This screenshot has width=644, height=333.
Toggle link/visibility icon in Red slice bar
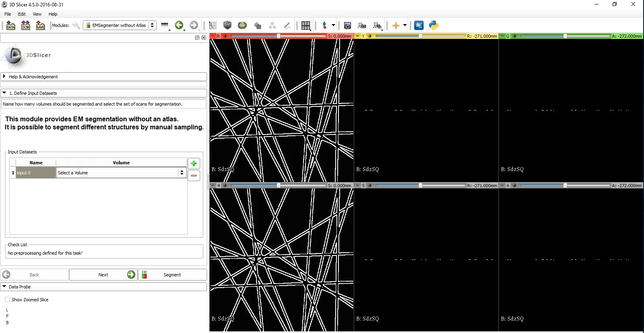(x=225, y=36)
